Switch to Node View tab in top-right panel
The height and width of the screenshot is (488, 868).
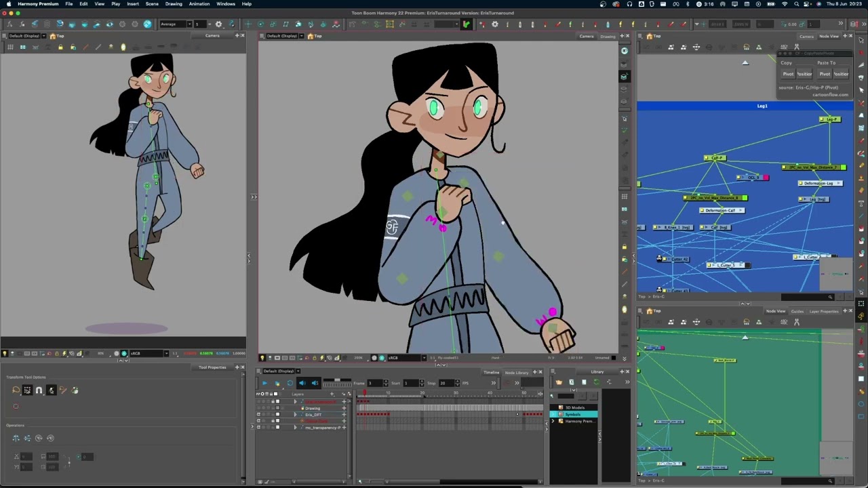pyautogui.click(x=829, y=36)
